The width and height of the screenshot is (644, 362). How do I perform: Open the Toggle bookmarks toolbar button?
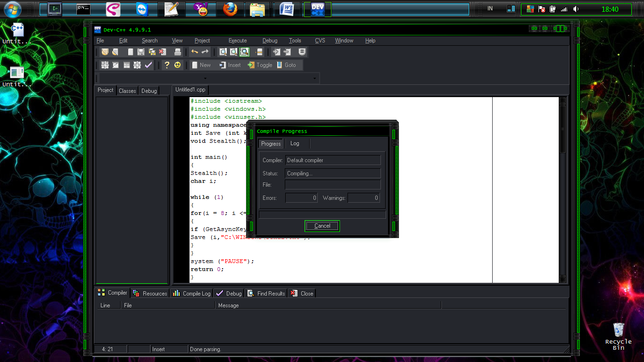click(x=260, y=65)
